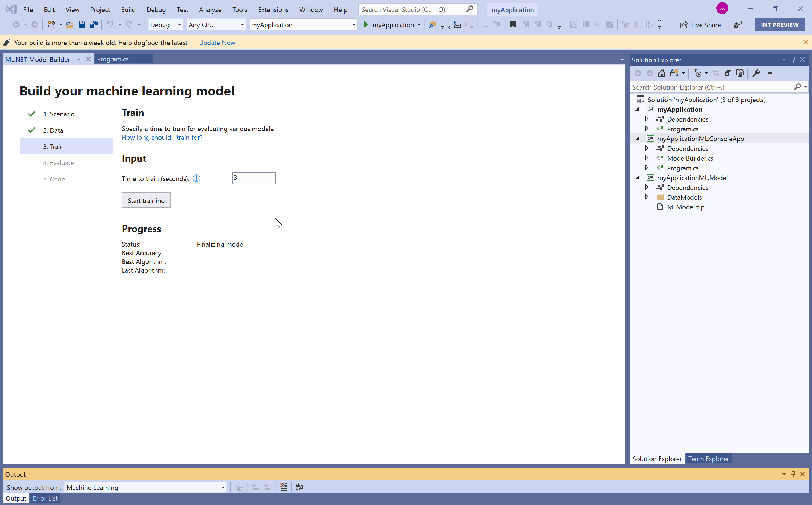Select step 5. Code in the sidebar

66,179
